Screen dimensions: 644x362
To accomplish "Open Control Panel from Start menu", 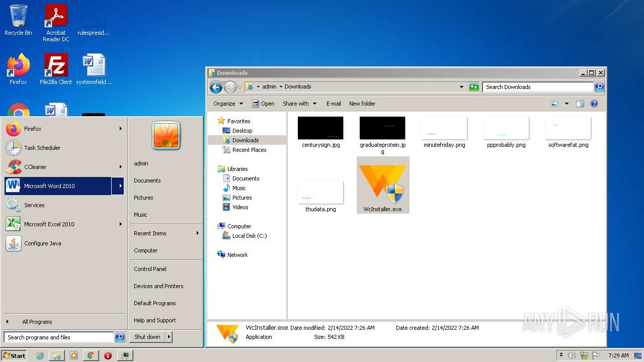I will [150, 269].
